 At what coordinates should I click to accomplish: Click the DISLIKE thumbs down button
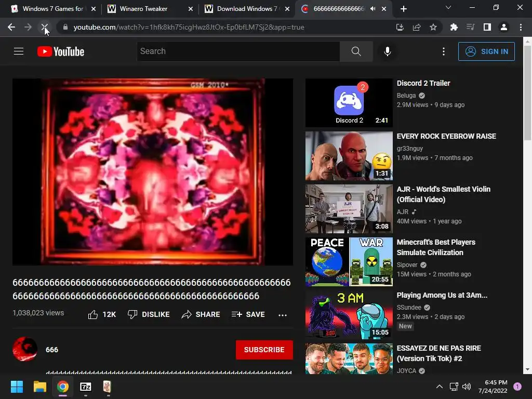coord(149,314)
